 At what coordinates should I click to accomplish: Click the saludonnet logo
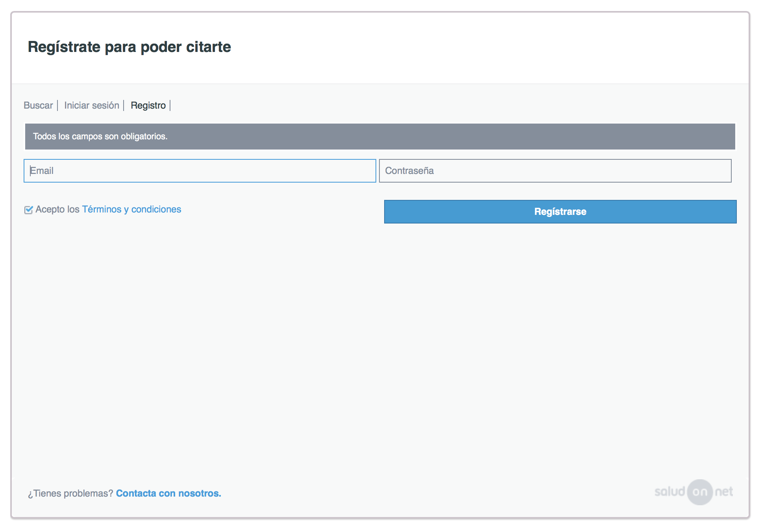click(694, 492)
